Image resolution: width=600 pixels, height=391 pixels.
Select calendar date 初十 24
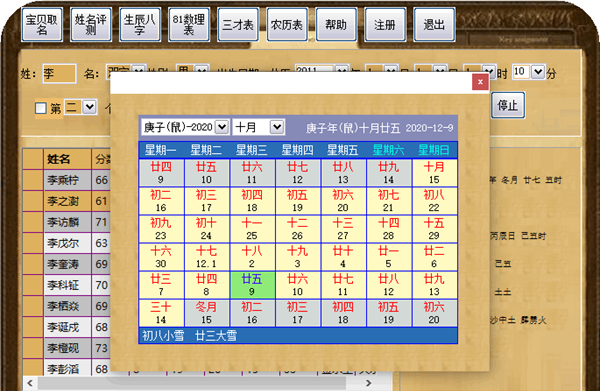[206, 229]
